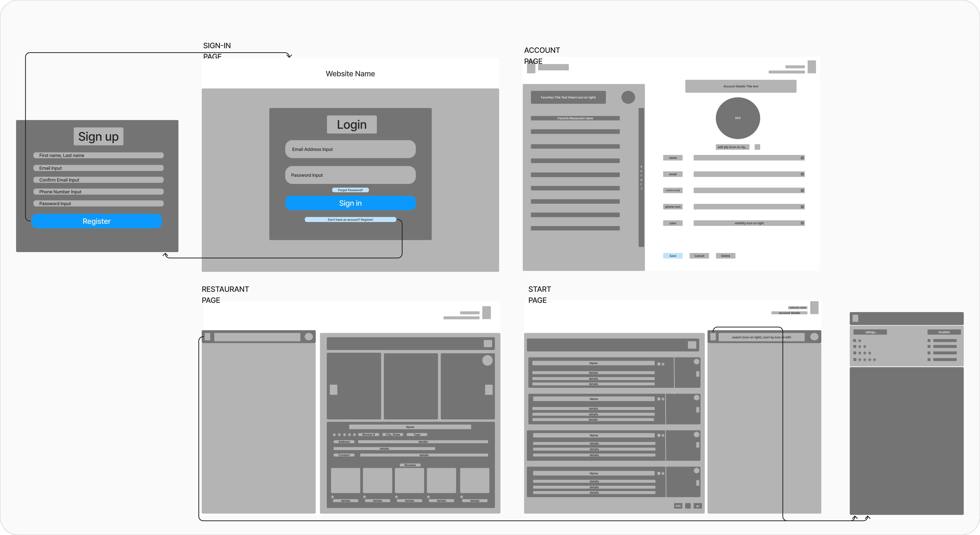Open the Favorite Restaurant name row
This screenshot has height=535, width=980.
[575, 118]
